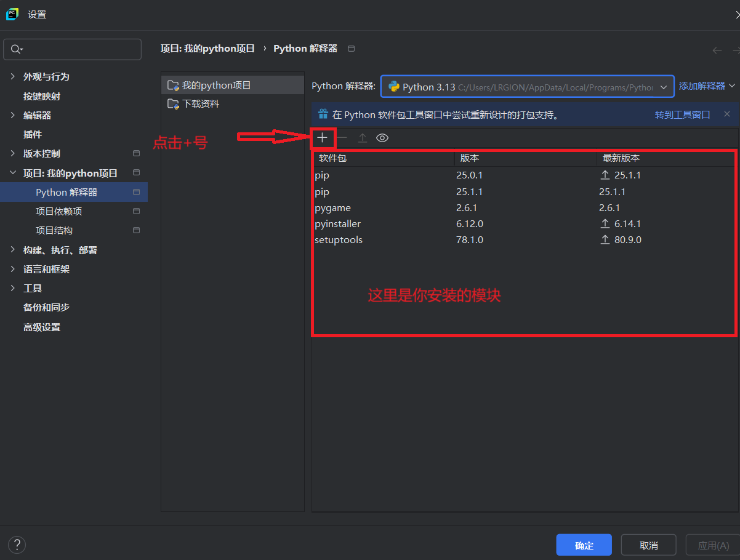Toggle the eye icon to show early releases

click(382, 138)
